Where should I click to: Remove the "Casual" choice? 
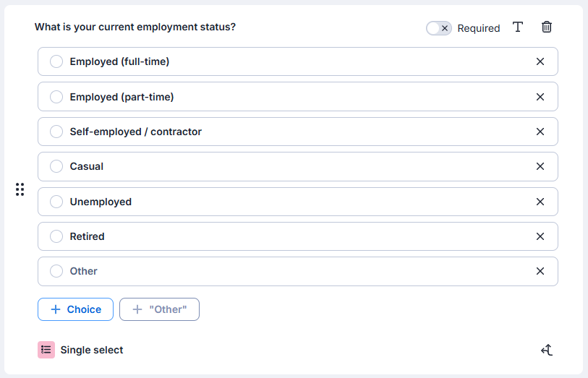[540, 166]
